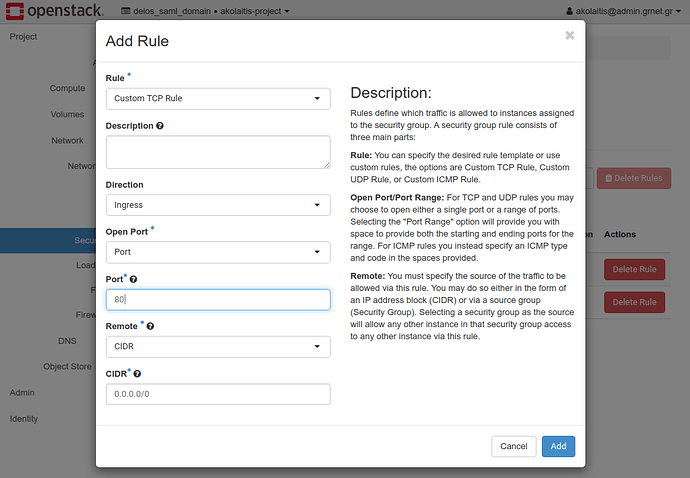Expand the Admin section in sidebar
Viewport: 690px width, 478px height.
point(22,392)
